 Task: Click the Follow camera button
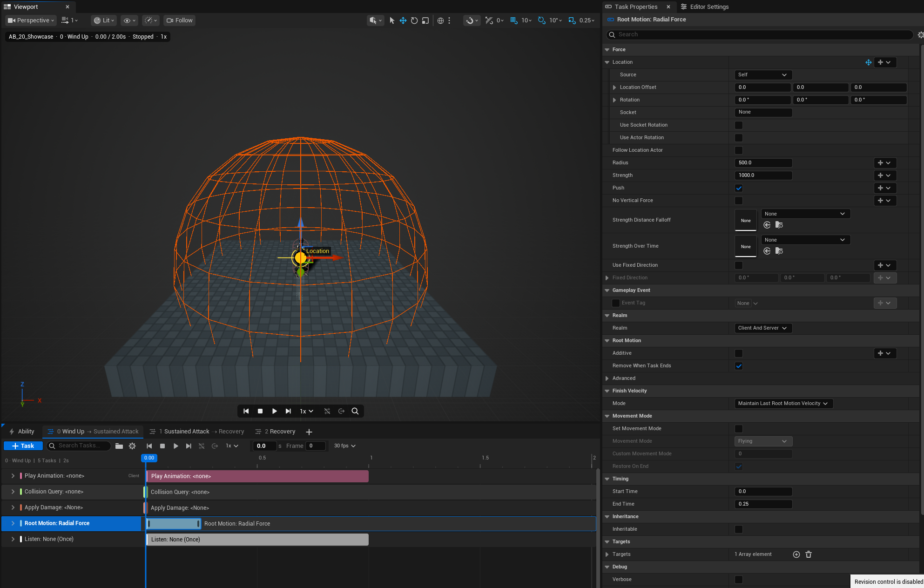179,20
